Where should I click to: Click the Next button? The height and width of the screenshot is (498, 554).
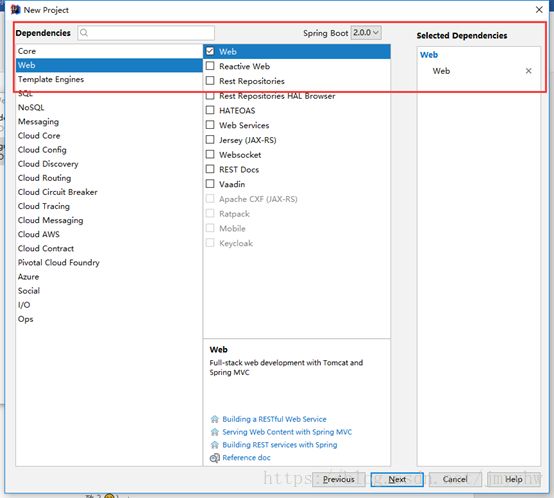click(397, 480)
